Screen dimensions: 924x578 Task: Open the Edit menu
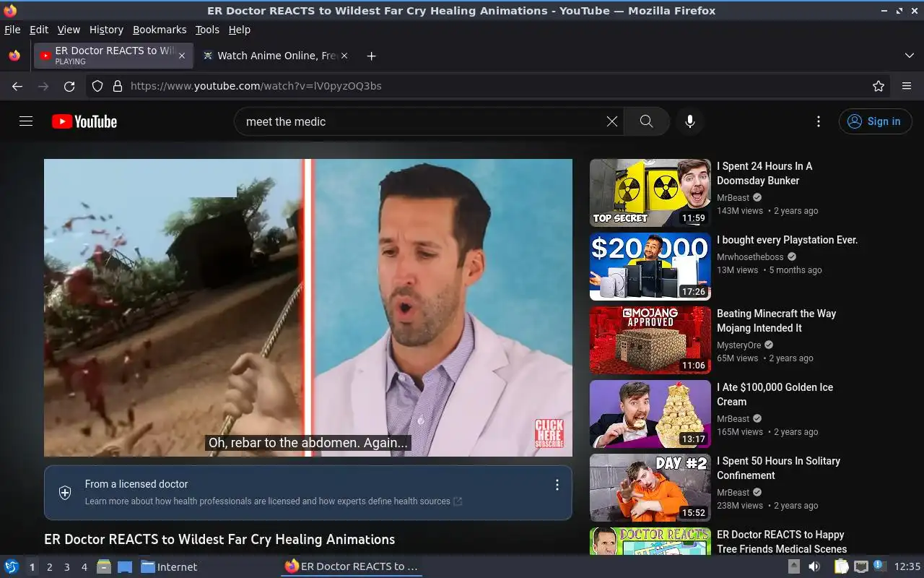pyautogui.click(x=39, y=30)
